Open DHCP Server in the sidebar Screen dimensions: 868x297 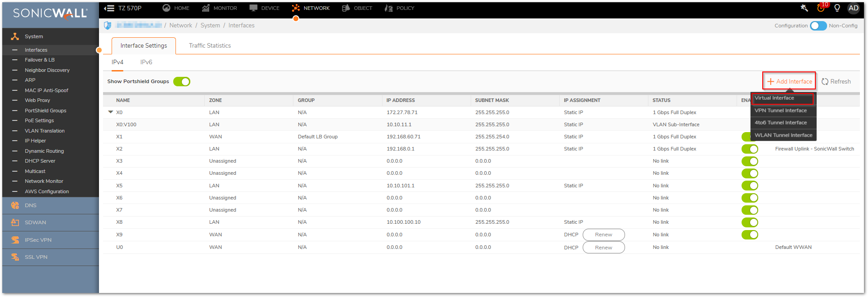pyautogui.click(x=40, y=161)
